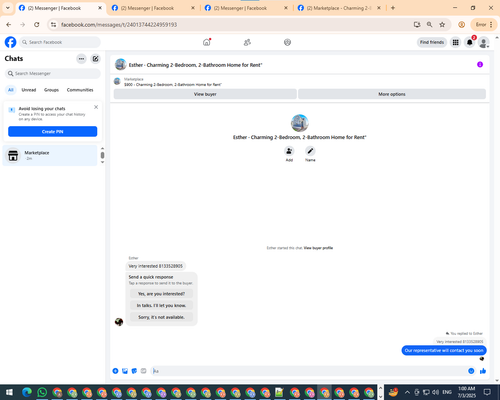Click the Search Messenger field

(53, 73)
